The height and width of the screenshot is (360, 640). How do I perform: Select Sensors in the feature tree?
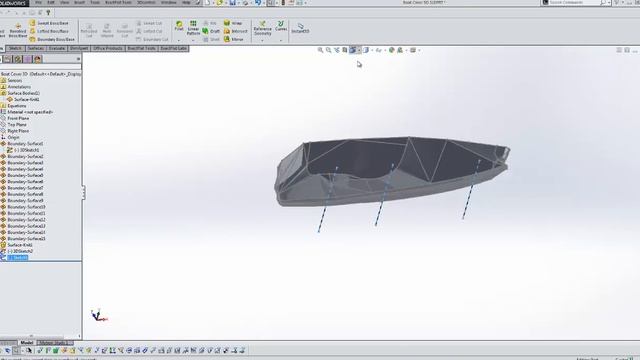(15, 80)
